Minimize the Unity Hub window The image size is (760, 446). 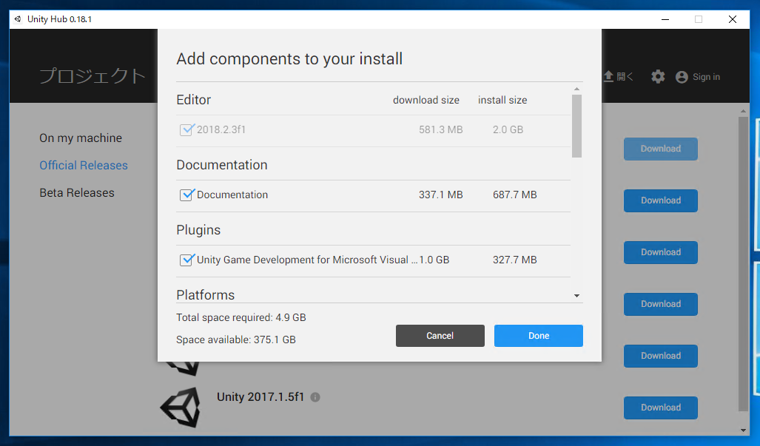point(665,19)
